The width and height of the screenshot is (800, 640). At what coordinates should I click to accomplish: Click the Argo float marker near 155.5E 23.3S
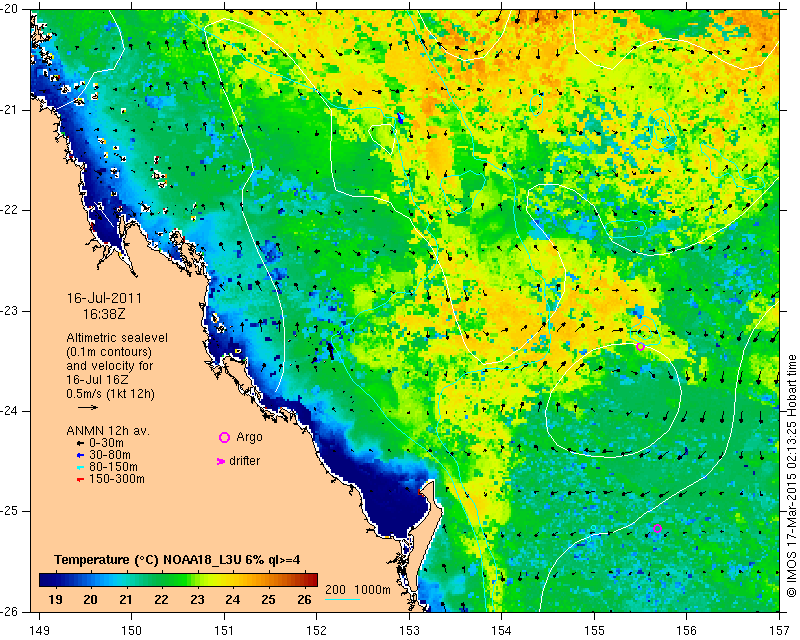pos(640,347)
